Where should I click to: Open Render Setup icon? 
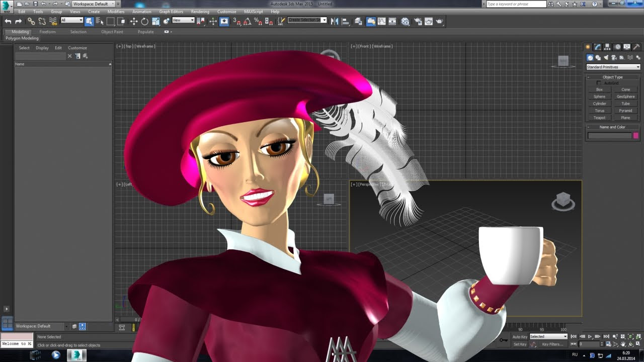pos(418,21)
